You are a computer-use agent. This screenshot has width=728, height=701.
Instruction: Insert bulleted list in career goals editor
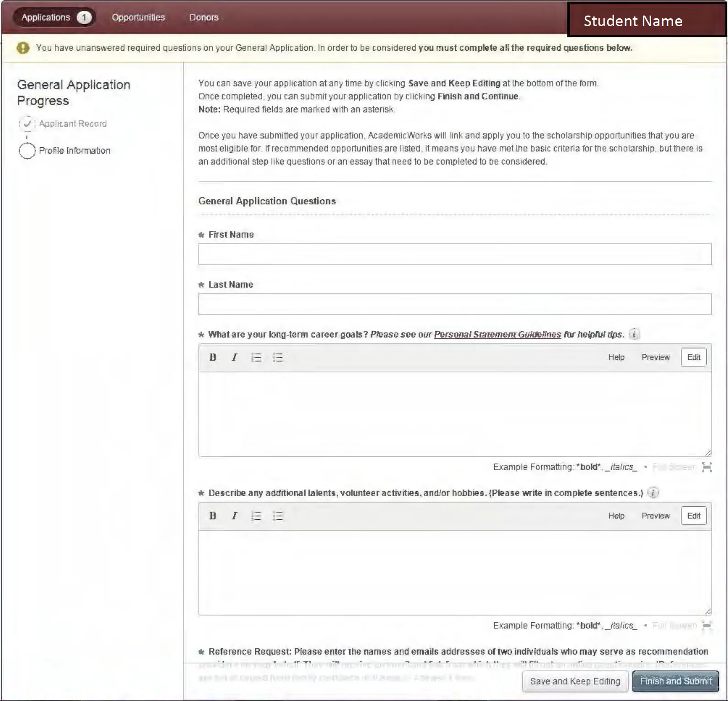tap(278, 358)
